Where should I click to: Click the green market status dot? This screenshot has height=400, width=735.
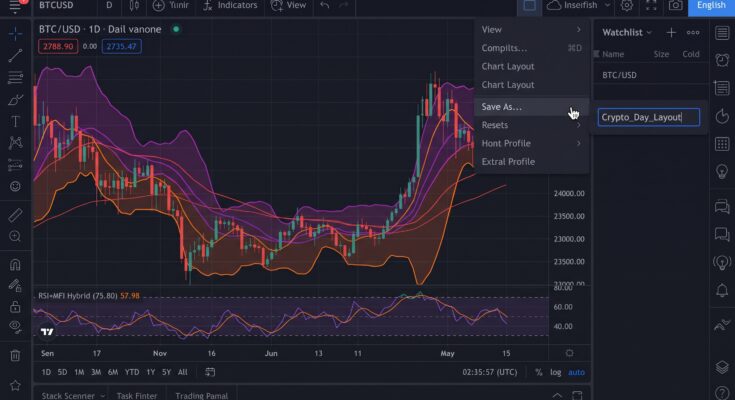click(x=176, y=29)
